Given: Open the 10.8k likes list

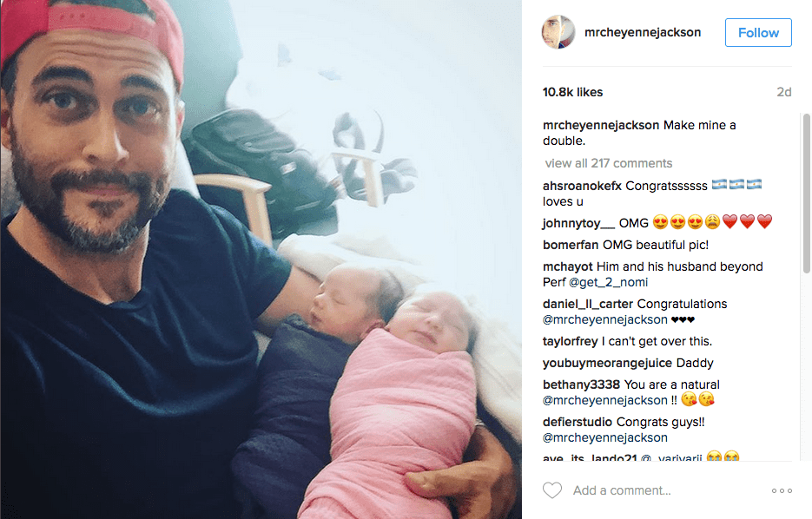Looking at the screenshot, I should click(x=573, y=92).
